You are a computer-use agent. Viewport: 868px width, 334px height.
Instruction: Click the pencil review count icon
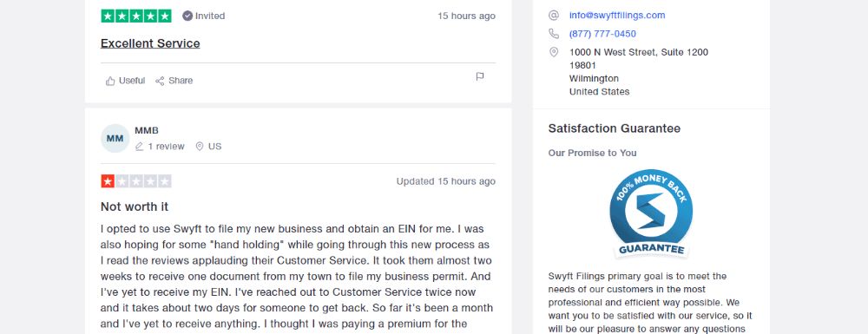(x=140, y=147)
